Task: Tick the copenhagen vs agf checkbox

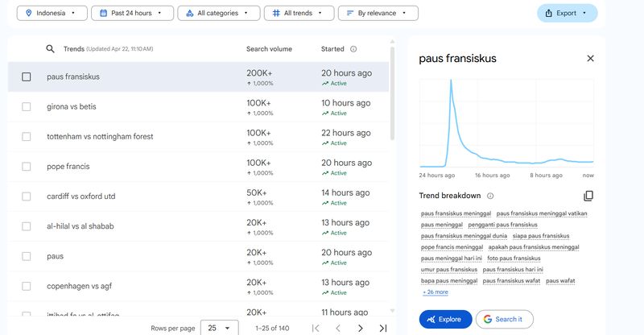Action: point(27,286)
